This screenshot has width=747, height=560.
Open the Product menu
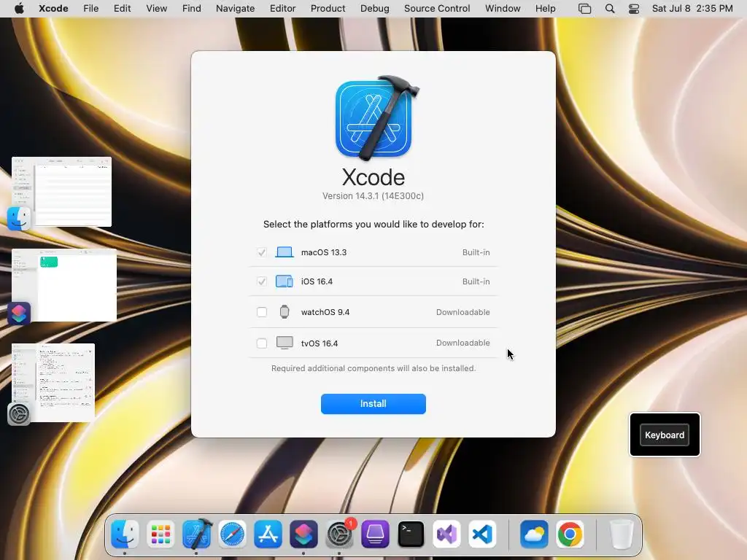[328, 8]
